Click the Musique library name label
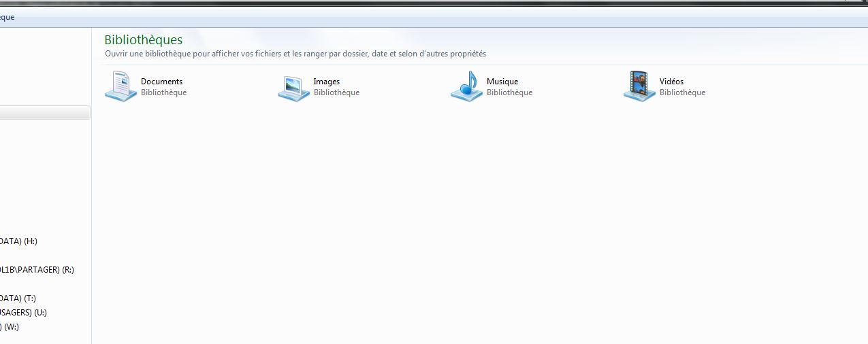 coord(502,82)
